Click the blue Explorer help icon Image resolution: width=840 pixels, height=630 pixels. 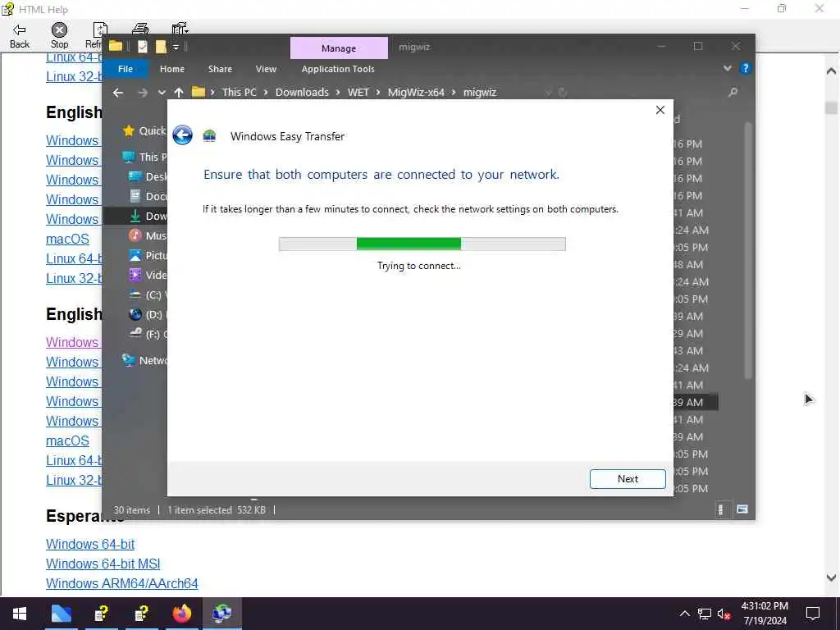click(745, 68)
